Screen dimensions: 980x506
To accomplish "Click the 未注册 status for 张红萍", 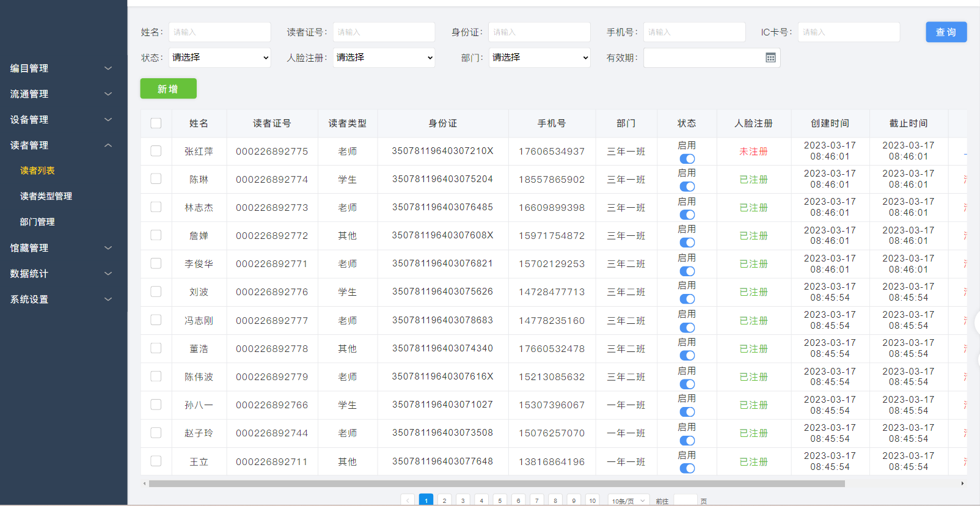I will coord(753,152).
